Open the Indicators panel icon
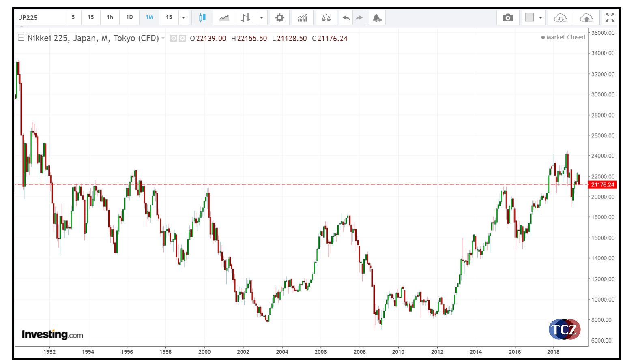 (x=303, y=17)
